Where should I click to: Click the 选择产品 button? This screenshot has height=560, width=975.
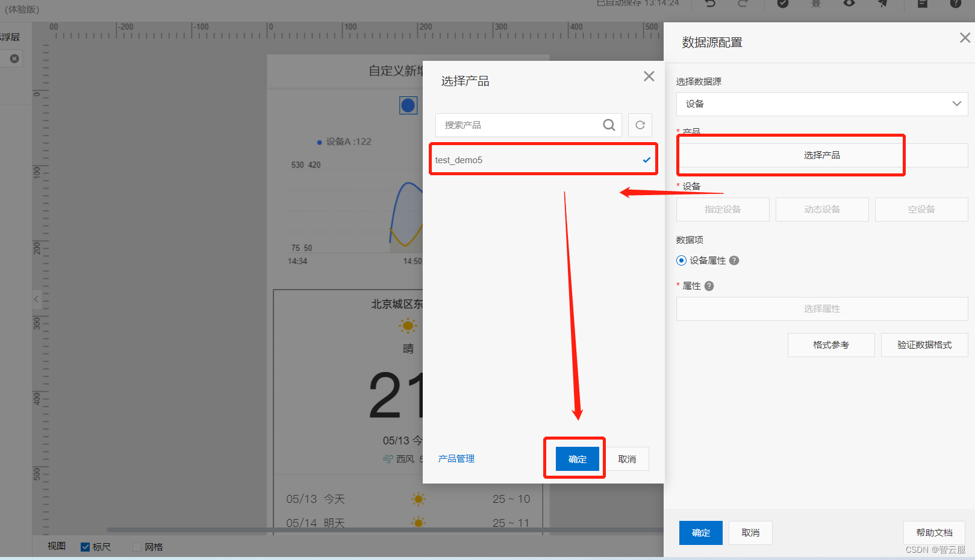pyautogui.click(x=822, y=155)
